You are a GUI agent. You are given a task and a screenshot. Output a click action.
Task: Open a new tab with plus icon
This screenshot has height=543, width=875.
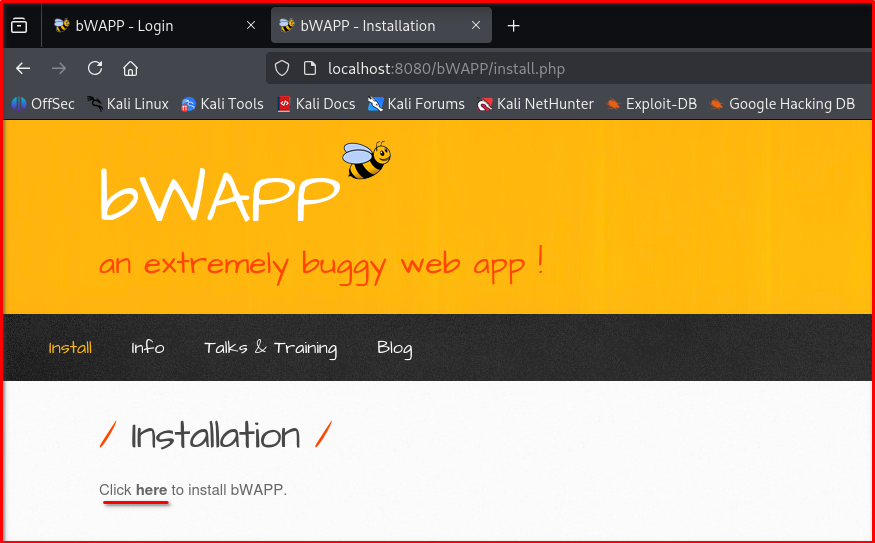pyautogui.click(x=513, y=26)
